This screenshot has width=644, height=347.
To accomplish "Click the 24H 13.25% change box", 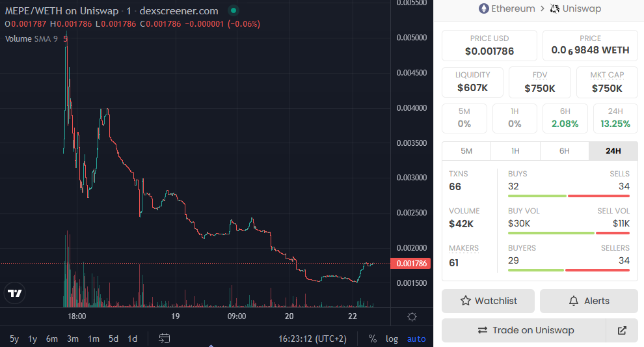I will [615, 118].
